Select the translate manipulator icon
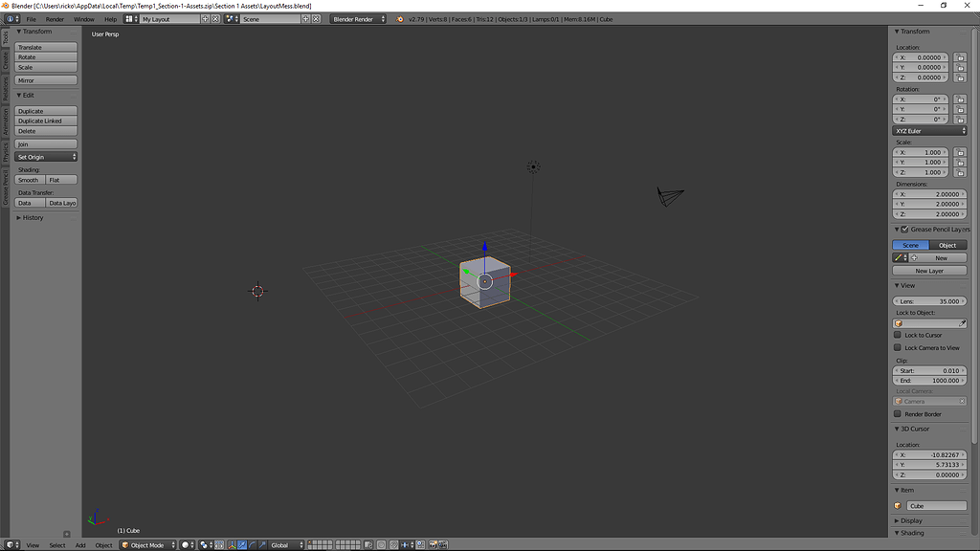 click(x=243, y=544)
